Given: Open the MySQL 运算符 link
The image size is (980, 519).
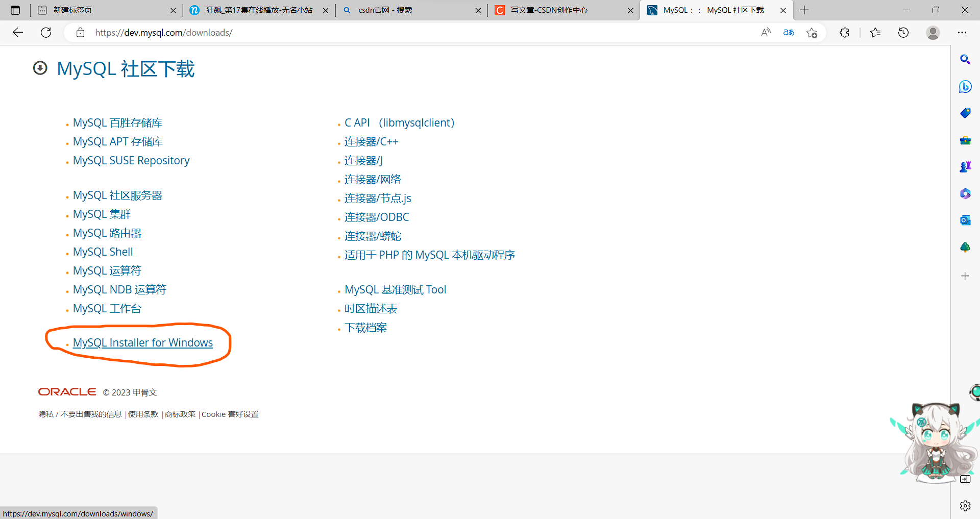Looking at the screenshot, I should pos(107,271).
